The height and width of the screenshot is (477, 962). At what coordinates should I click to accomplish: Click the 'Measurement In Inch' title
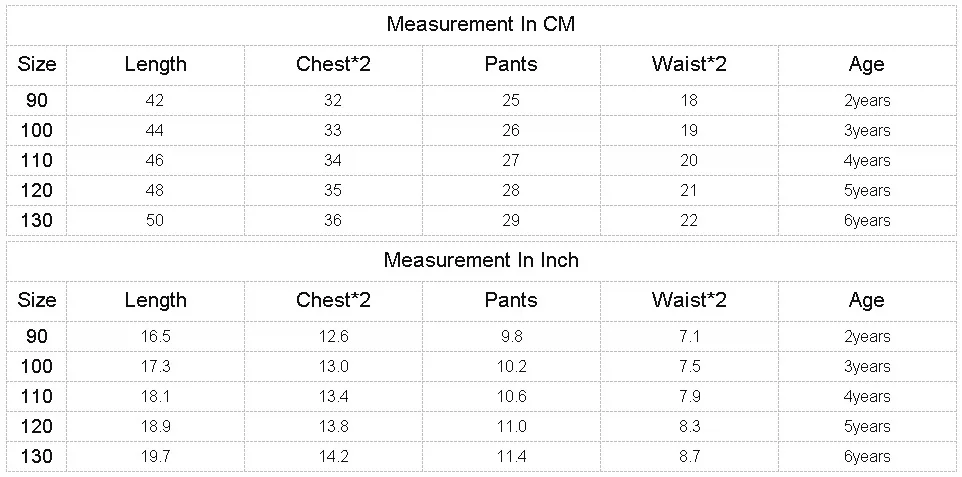pyautogui.click(x=481, y=260)
